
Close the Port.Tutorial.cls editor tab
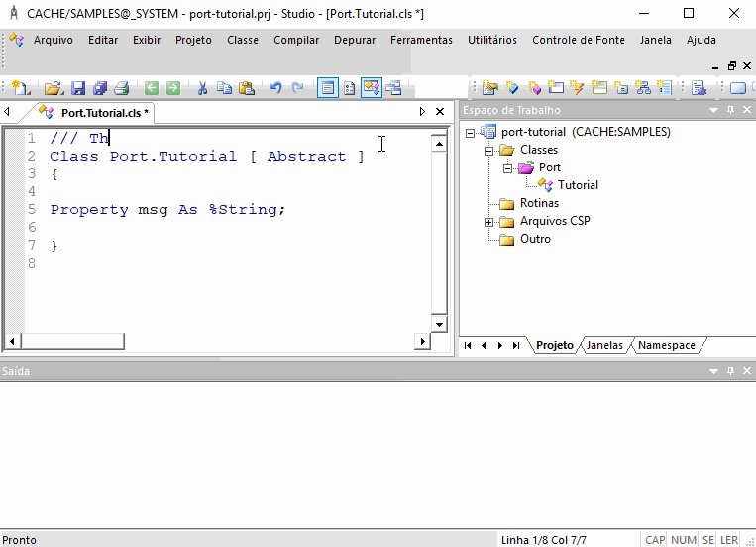(x=440, y=112)
